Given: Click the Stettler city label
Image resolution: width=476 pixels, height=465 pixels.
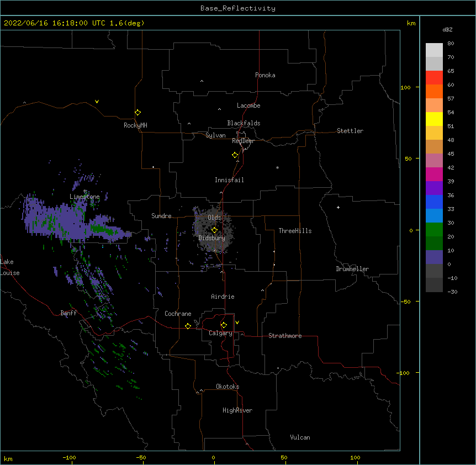Looking at the screenshot, I should pyautogui.click(x=350, y=131).
